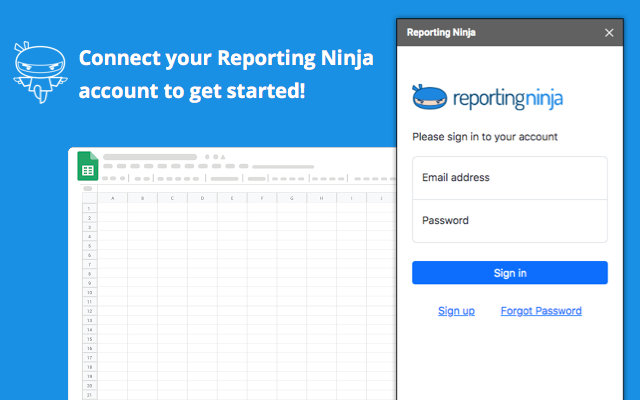Focus the Password input field
The height and width of the screenshot is (400, 640).
[510, 221]
